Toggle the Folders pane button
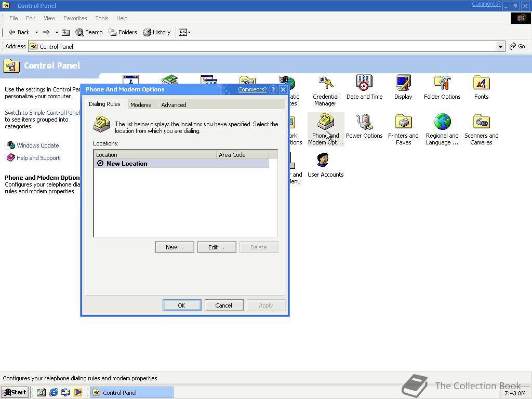Screen dimensions: 532x399 123,32
